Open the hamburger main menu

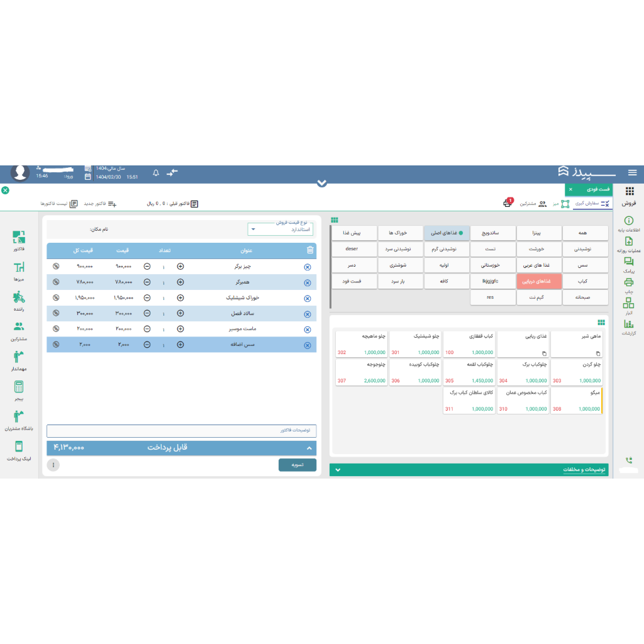click(x=632, y=172)
